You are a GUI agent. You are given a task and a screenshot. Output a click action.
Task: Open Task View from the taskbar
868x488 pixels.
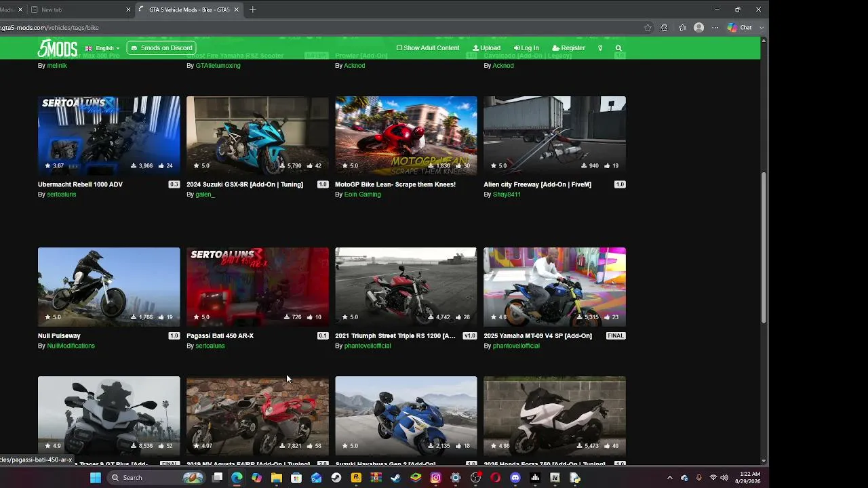click(217, 478)
